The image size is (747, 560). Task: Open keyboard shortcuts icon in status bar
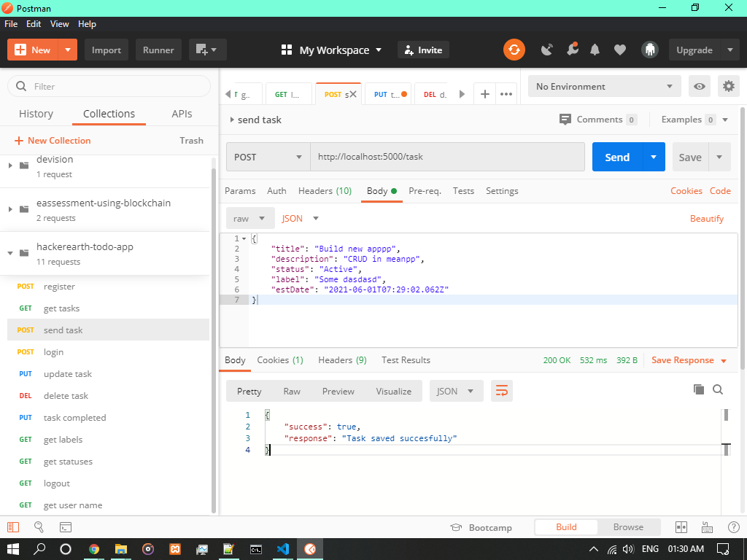[x=708, y=527]
